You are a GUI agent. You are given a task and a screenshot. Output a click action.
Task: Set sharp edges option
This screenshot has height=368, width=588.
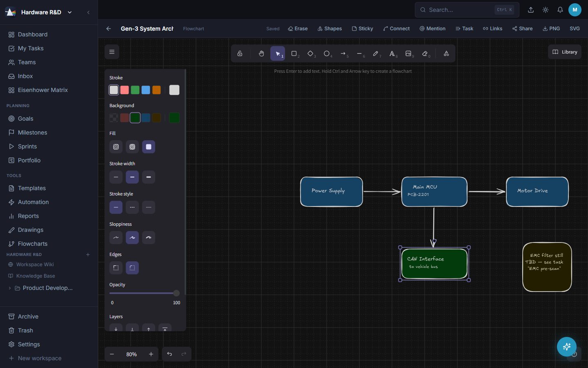[116, 268]
